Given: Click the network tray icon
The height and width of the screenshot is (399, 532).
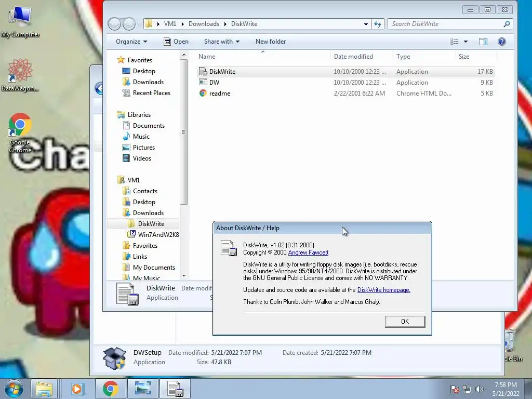Looking at the screenshot, I should click(x=467, y=389).
